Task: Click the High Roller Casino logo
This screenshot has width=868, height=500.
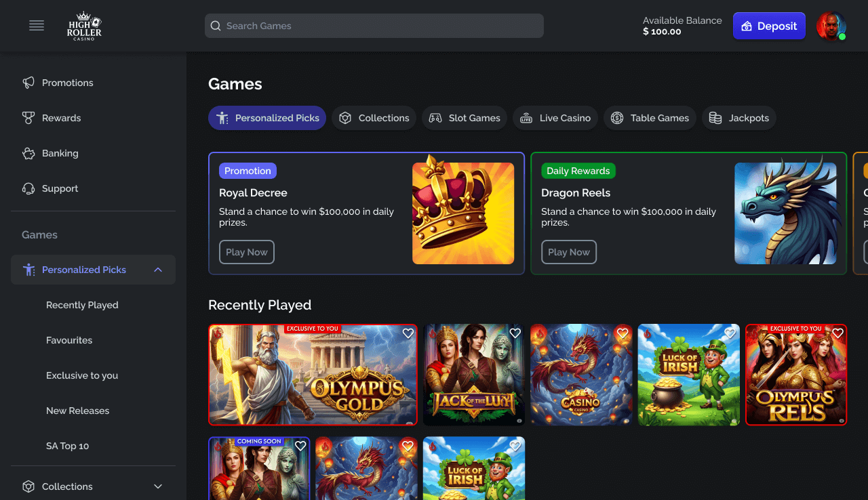Action: click(x=84, y=26)
